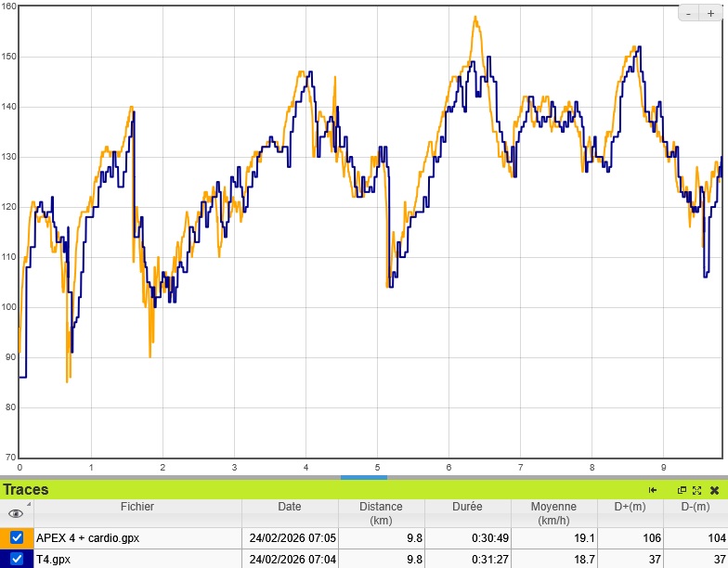This screenshot has height=568, width=728.
Task: Sort traces by Distance (km) column header
Action: pyautogui.click(x=381, y=513)
